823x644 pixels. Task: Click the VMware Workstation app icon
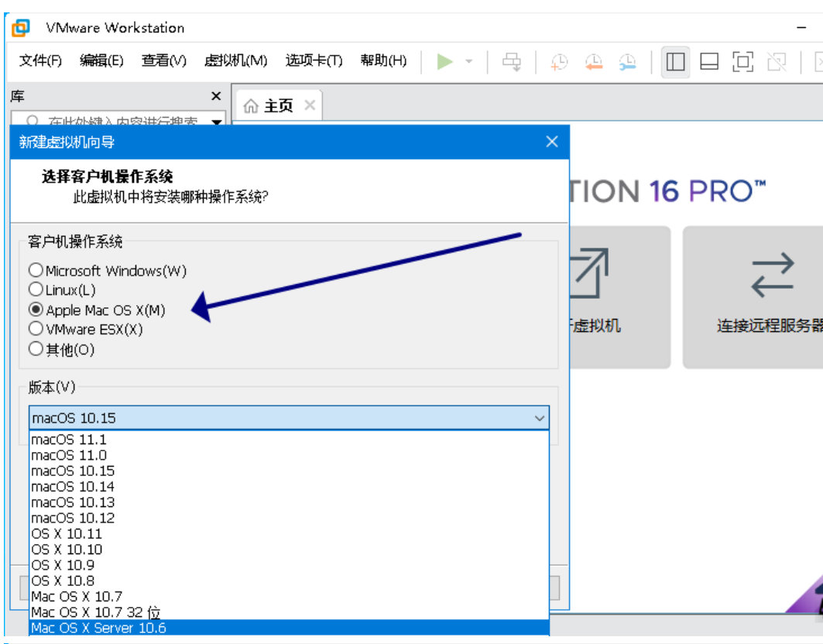coord(21,28)
